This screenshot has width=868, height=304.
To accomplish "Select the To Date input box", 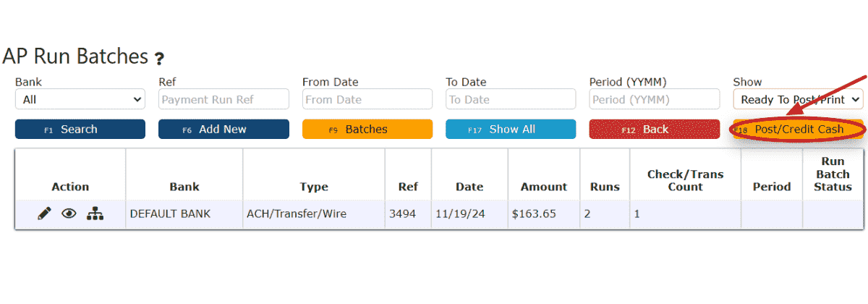I will [511, 99].
